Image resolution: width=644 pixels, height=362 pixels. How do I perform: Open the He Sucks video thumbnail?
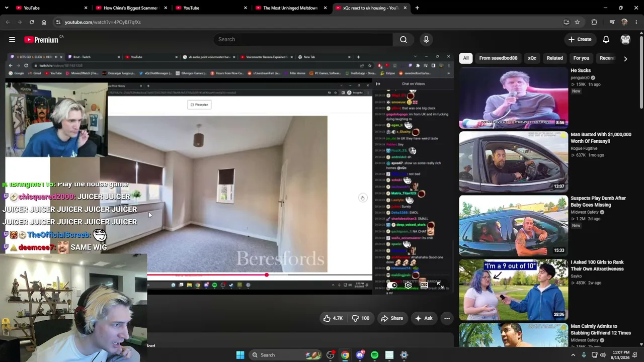(x=513, y=98)
